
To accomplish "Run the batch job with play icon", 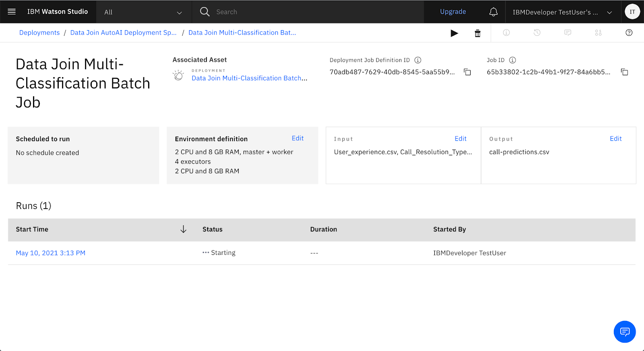I will click(x=454, y=33).
